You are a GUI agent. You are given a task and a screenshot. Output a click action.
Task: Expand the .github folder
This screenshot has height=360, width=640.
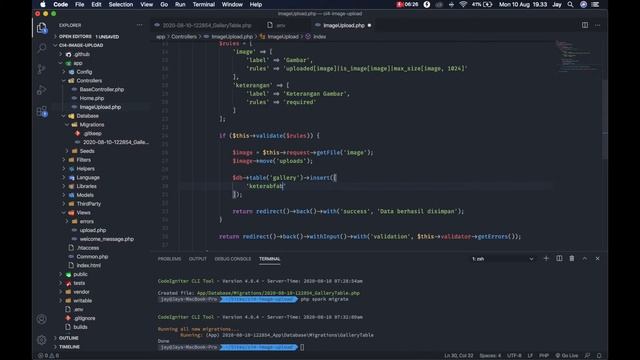[82, 54]
